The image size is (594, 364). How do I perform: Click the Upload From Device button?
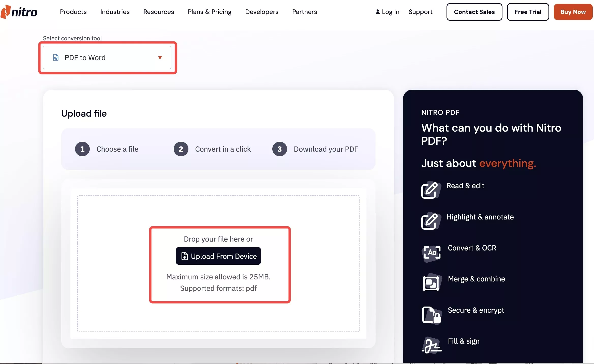[218, 256]
